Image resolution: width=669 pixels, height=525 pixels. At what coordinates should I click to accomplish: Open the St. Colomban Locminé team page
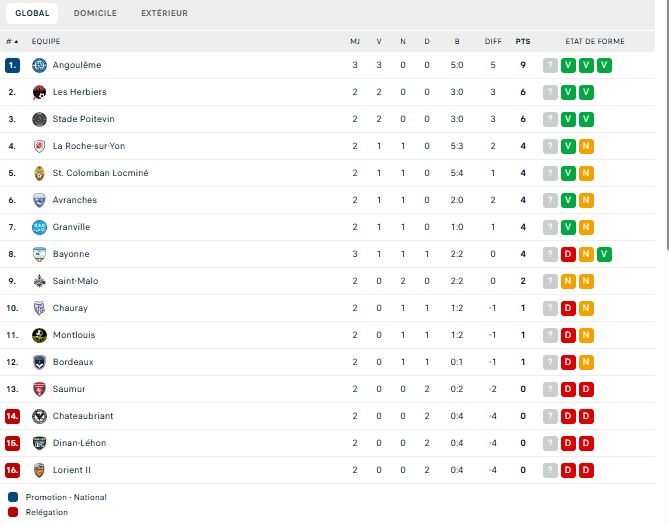coord(100,173)
